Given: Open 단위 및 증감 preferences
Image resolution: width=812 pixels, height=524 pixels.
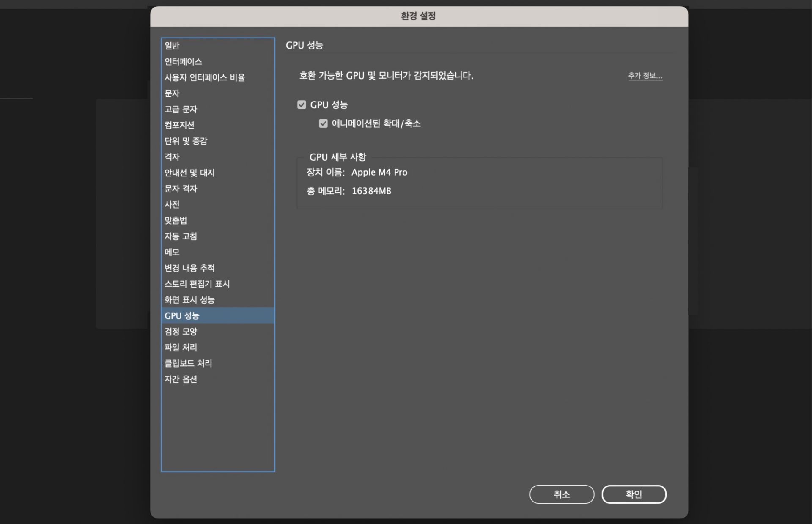Looking at the screenshot, I should 186,141.
